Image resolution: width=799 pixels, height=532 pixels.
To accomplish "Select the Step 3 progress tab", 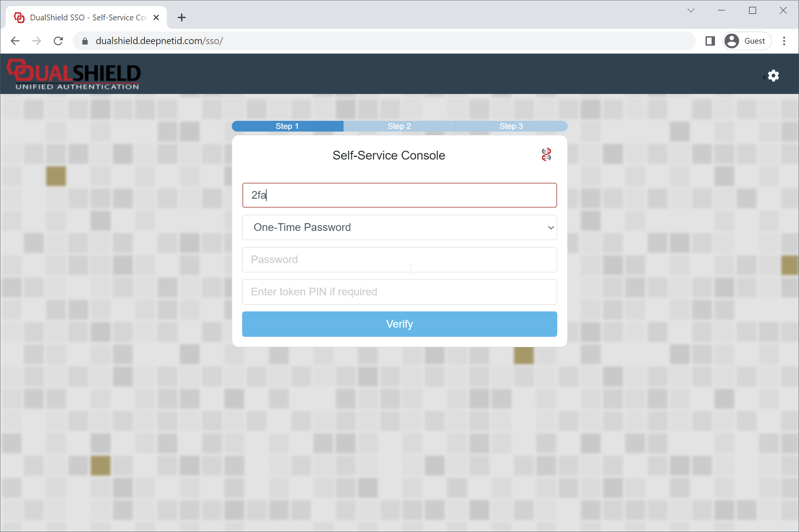I will click(x=511, y=126).
